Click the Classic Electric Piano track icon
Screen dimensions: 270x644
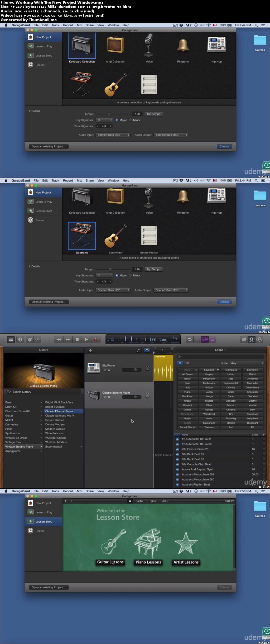(x=93, y=395)
